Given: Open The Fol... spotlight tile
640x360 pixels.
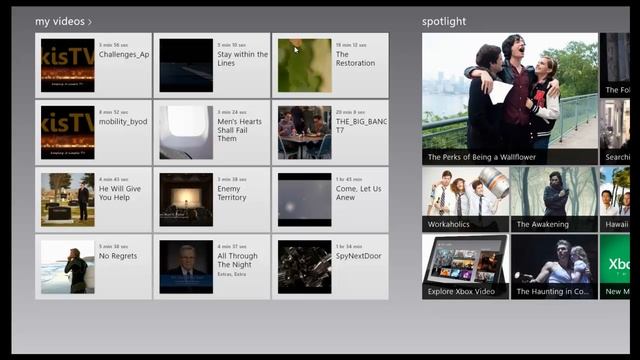Looking at the screenshot, I should [615, 65].
